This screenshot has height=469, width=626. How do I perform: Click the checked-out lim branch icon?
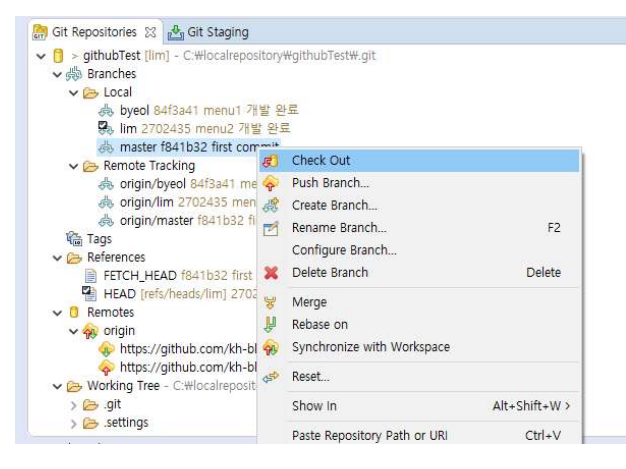[106, 128]
